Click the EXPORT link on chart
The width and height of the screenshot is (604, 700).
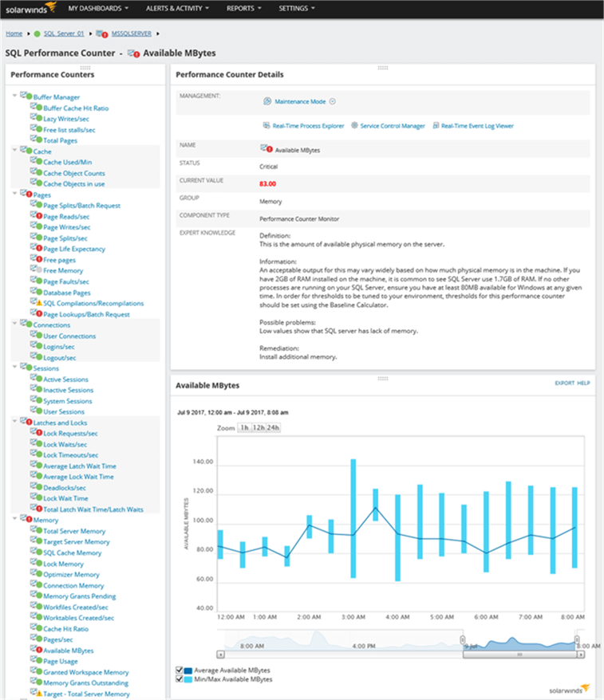click(565, 383)
